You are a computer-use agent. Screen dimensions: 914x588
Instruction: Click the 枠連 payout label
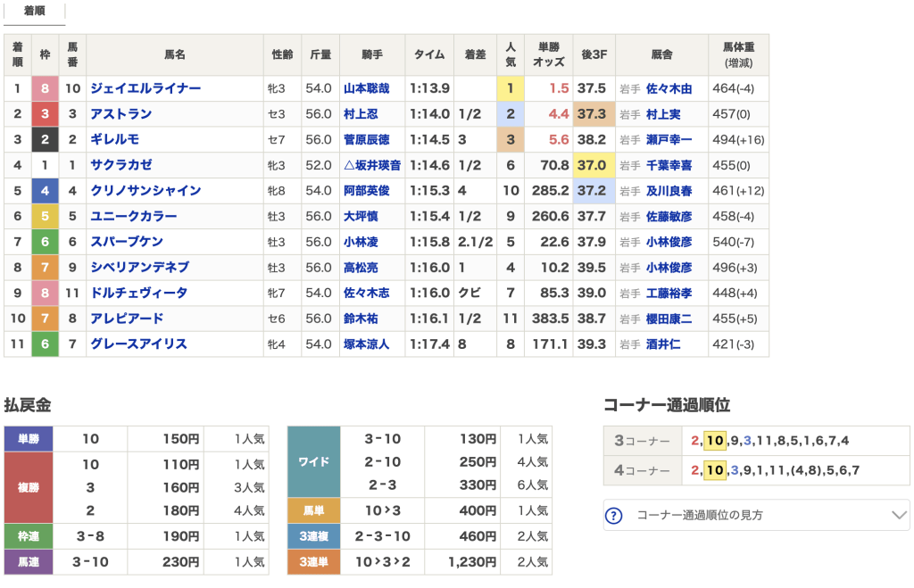point(29,536)
